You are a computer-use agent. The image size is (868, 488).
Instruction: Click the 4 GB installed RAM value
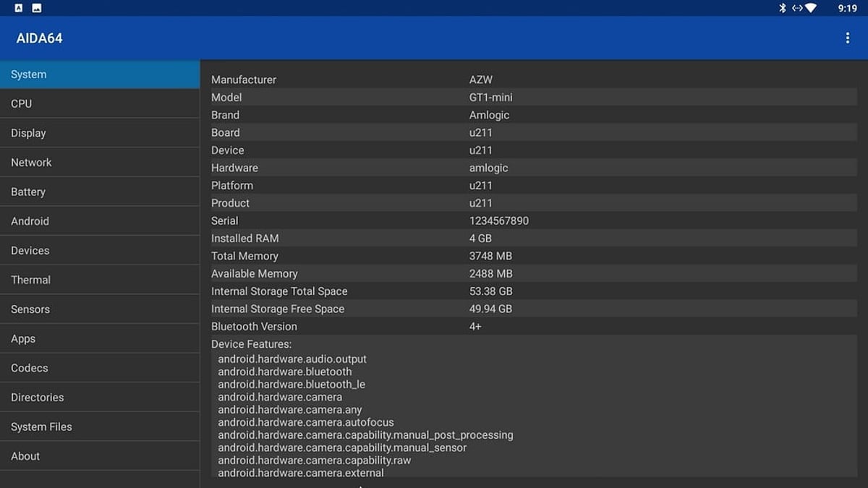click(480, 239)
